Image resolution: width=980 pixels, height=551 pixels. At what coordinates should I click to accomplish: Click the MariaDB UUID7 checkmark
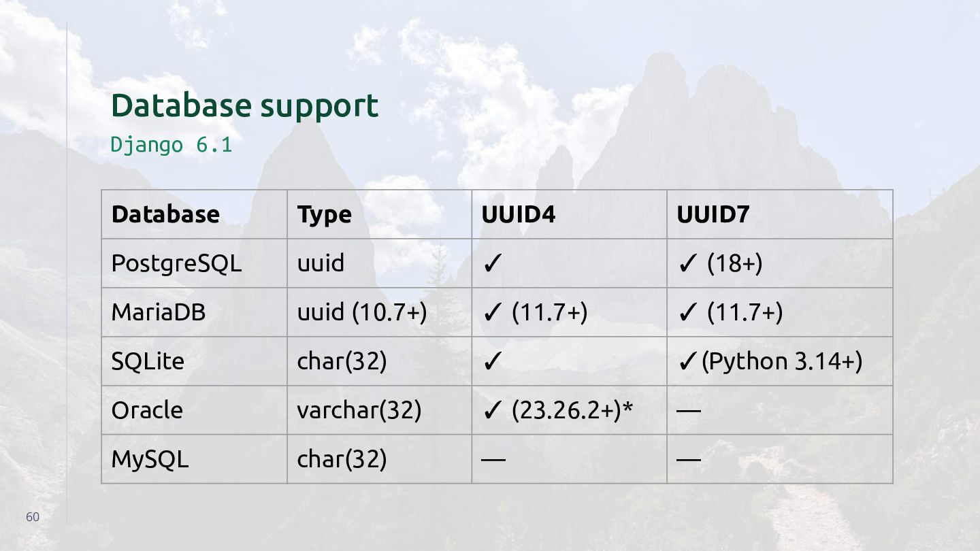tap(687, 313)
